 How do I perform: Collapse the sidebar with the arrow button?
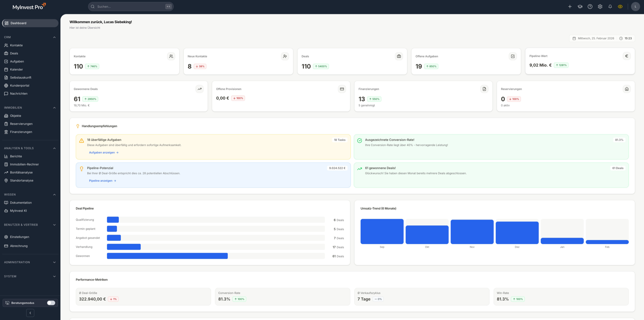point(30,313)
